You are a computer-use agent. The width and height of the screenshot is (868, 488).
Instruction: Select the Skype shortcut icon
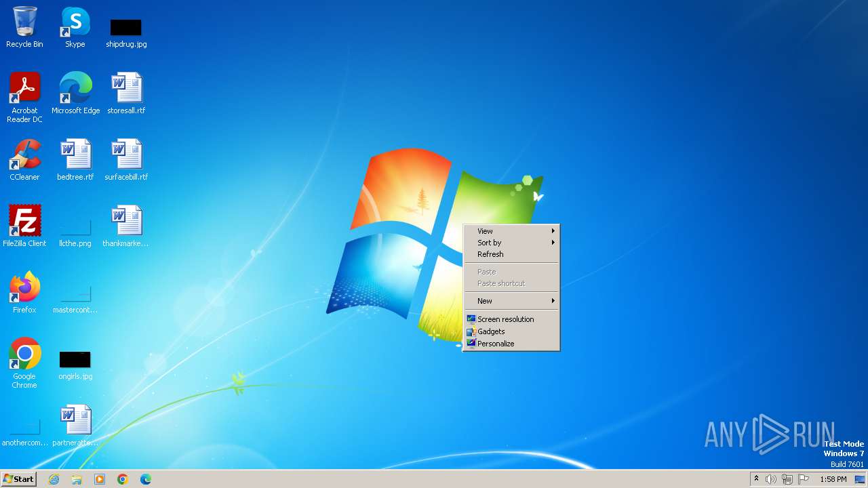(x=75, y=27)
